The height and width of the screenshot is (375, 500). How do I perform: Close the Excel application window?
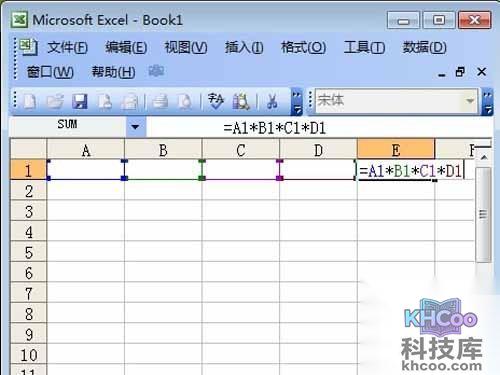(x=475, y=20)
